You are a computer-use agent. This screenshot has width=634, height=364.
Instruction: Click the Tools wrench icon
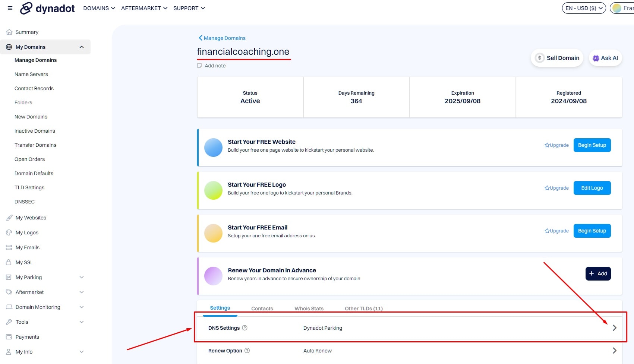(9, 322)
